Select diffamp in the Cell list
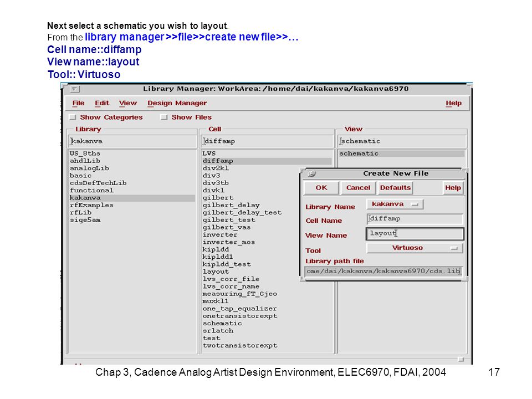This screenshot has width=532, height=399. [267, 161]
